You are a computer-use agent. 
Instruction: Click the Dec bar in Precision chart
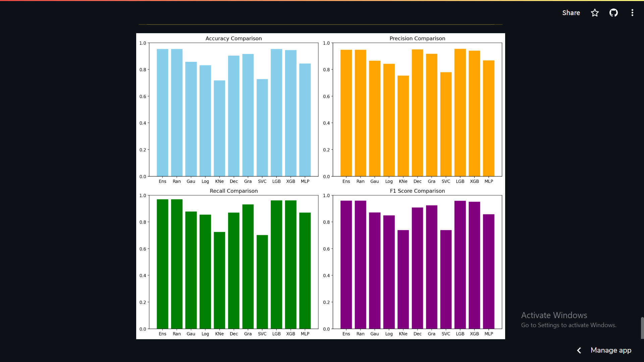[x=417, y=113]
